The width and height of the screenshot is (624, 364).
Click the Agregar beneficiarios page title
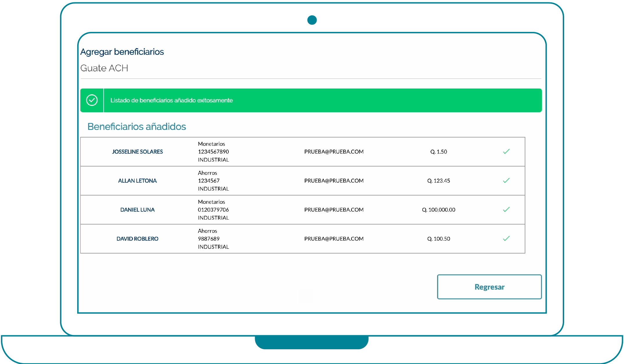pyautogui.click(x=122, y=52)
